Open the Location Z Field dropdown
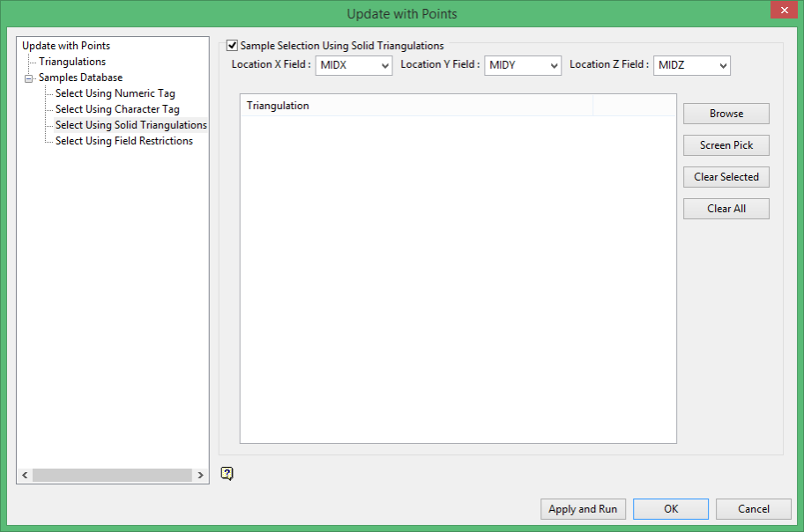Screen dimensions: 804x532 (692, 65)
